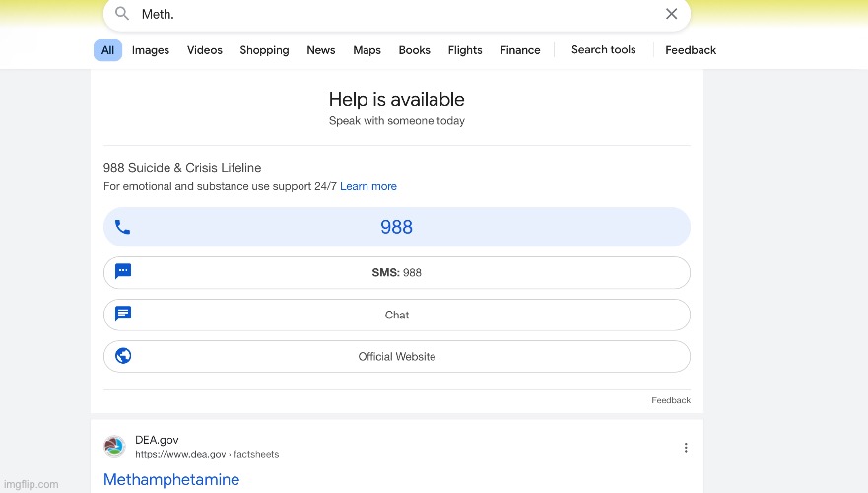
Task: Click into the search field with Meth.
Action: click(394, 14)
